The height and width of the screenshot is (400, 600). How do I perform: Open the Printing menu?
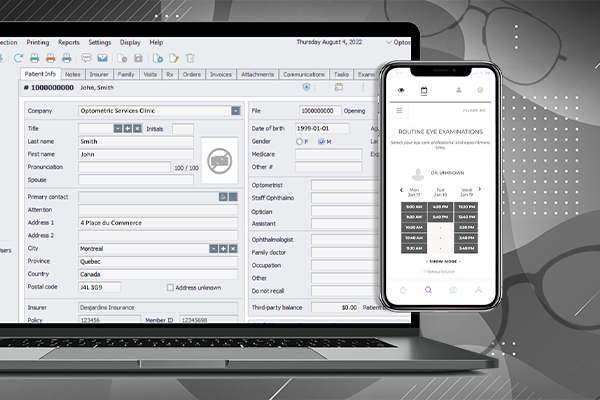(38, 42)
